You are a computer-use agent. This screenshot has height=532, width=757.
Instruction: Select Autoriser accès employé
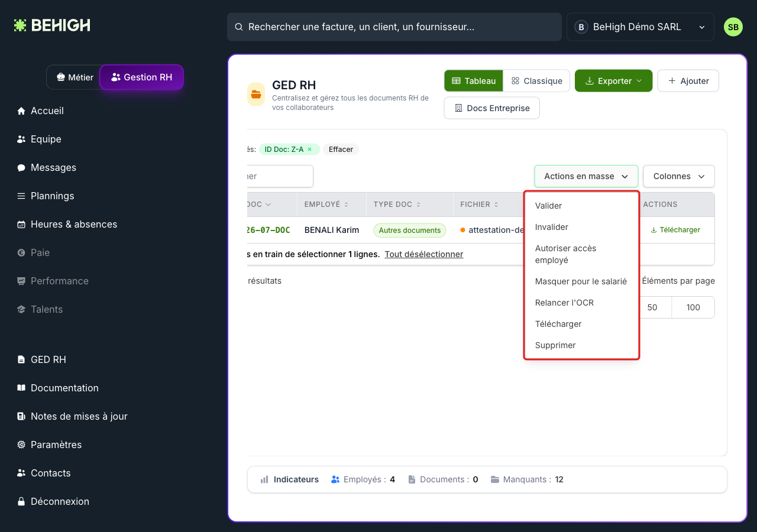(x=581, y=254)
